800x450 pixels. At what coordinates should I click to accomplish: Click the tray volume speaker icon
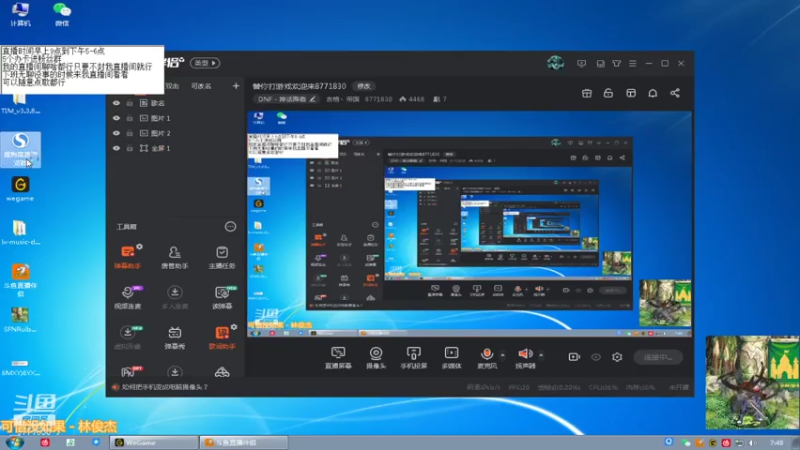click(753, 442)
